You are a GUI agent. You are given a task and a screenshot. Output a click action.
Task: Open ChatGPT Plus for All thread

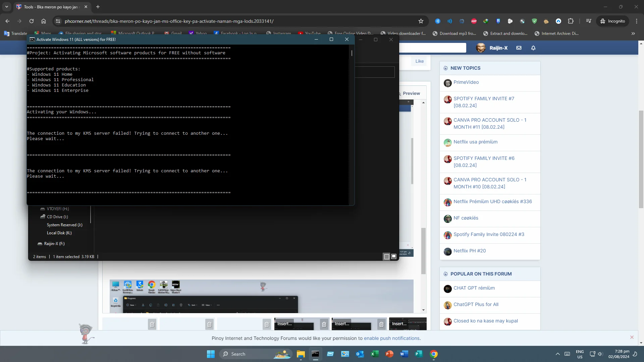click(476, 304)
